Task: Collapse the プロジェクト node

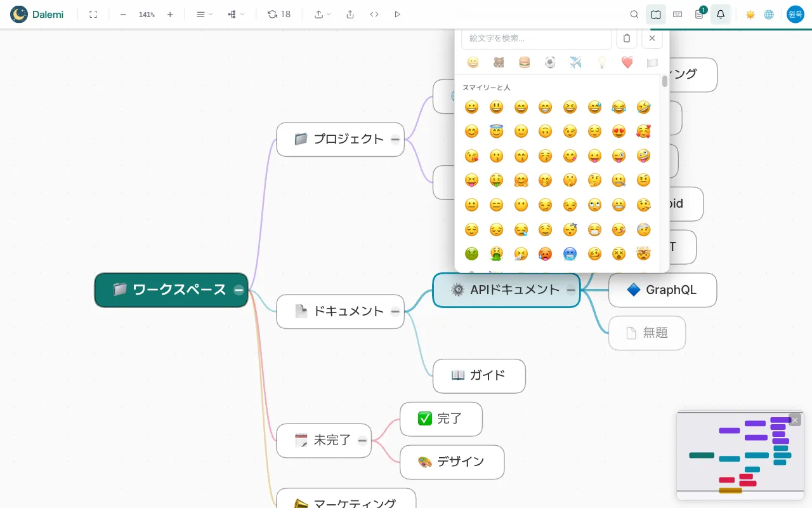Action: [395, 139]
